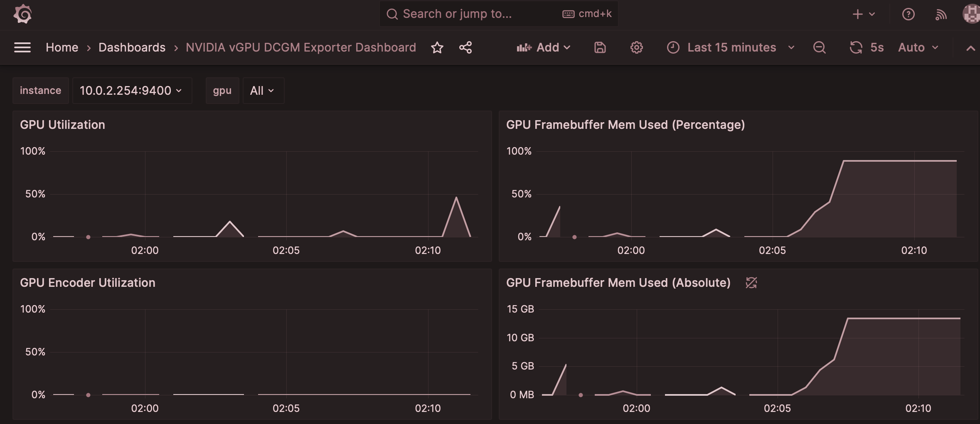Star the dashboard as favorite

(437, 47)
